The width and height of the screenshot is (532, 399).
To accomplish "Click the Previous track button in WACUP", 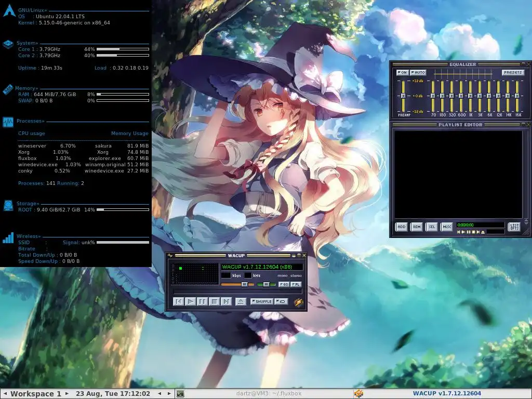I will pyautogui.click(x=179, y=301).
